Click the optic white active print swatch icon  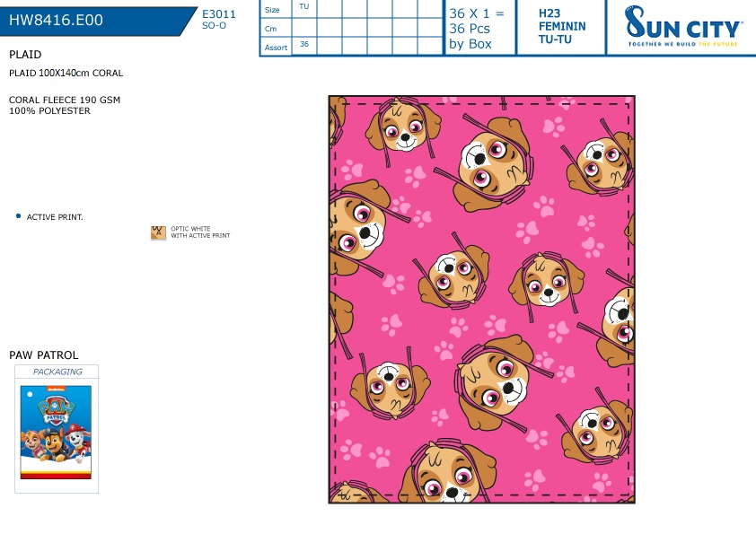158,232
